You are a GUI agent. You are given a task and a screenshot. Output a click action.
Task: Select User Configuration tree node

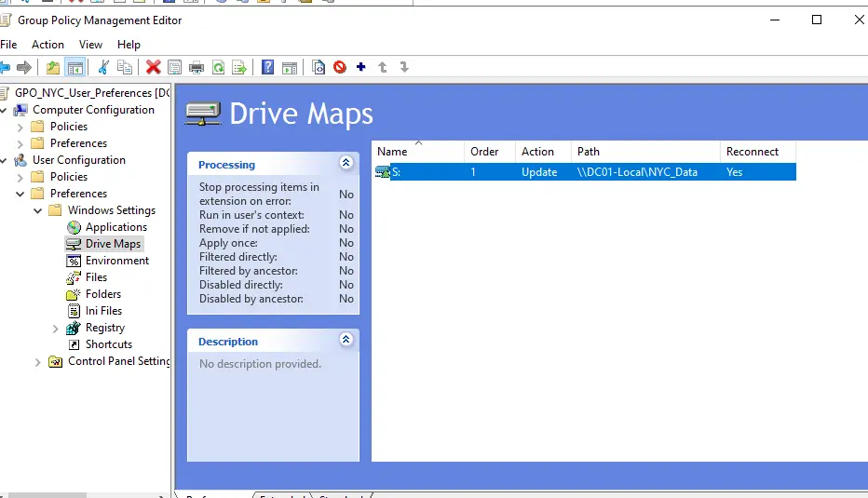coord(78,160)
